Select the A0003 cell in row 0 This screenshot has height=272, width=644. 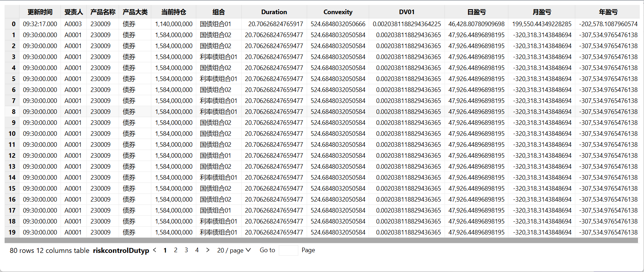[x=74, y=24]
